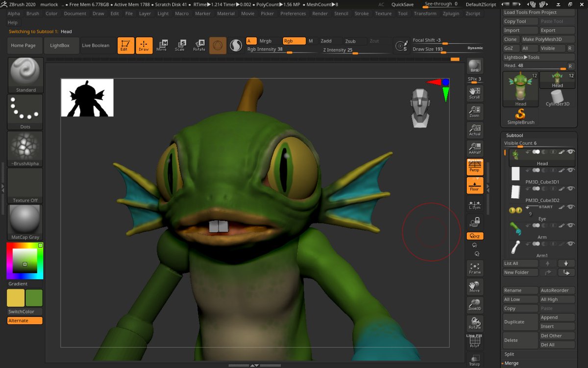588x368 pixels.
Task: Open the Zplugin menu
Action: pyautogui.click(x=451, y=14)
